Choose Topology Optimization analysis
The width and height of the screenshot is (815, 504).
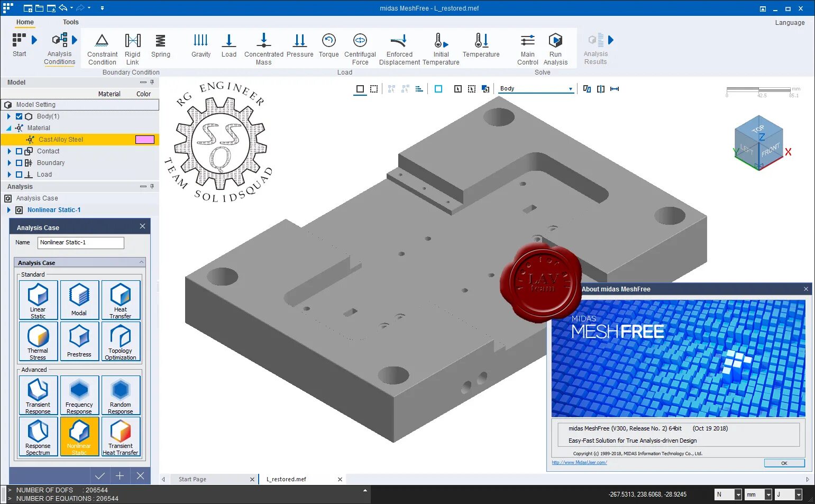point(121,341)
